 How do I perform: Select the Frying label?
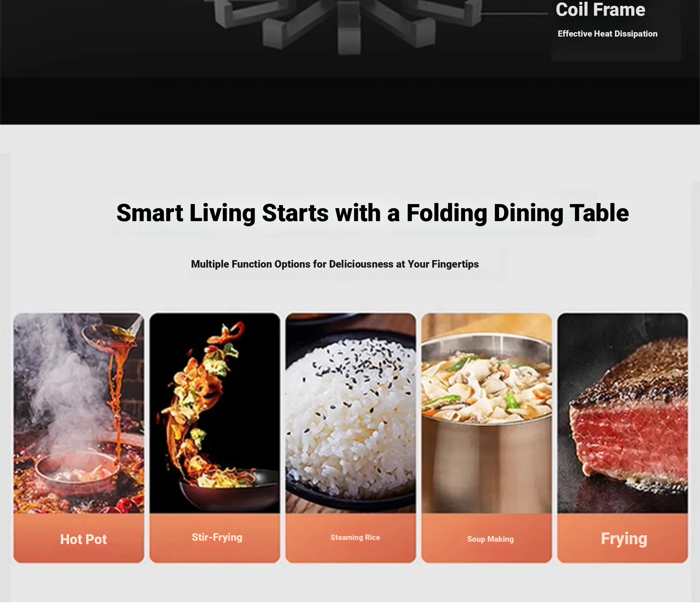624,539
